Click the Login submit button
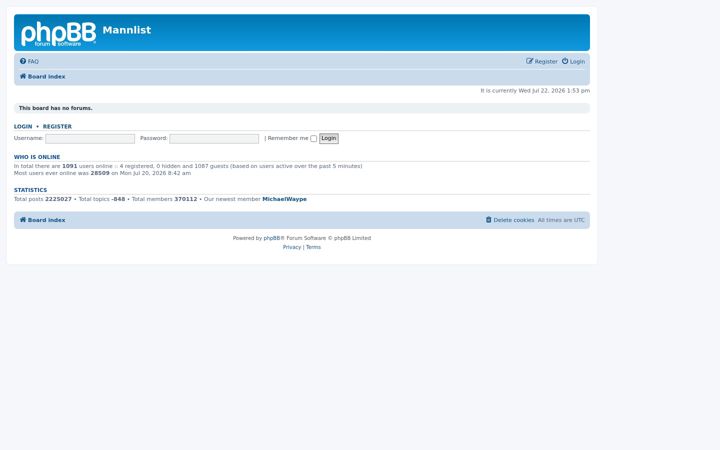Viewport: 720px width, 450px height. (x=329, y=138)
